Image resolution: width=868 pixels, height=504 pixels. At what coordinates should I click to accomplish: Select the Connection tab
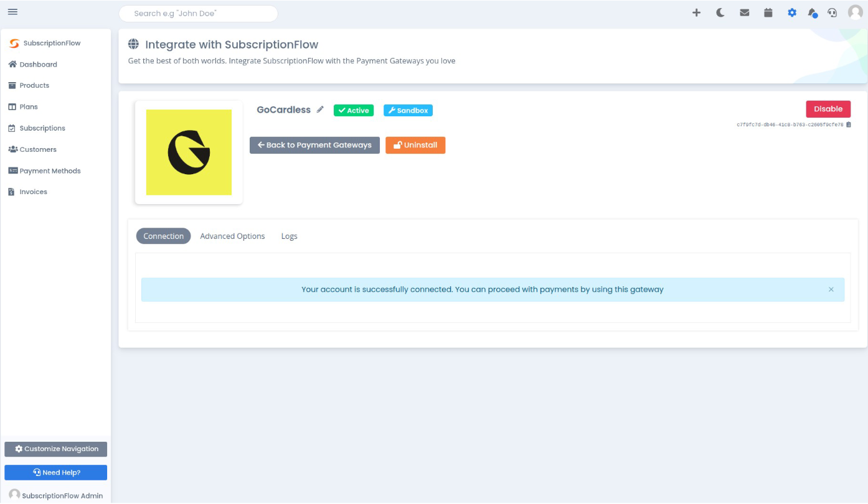164,236
